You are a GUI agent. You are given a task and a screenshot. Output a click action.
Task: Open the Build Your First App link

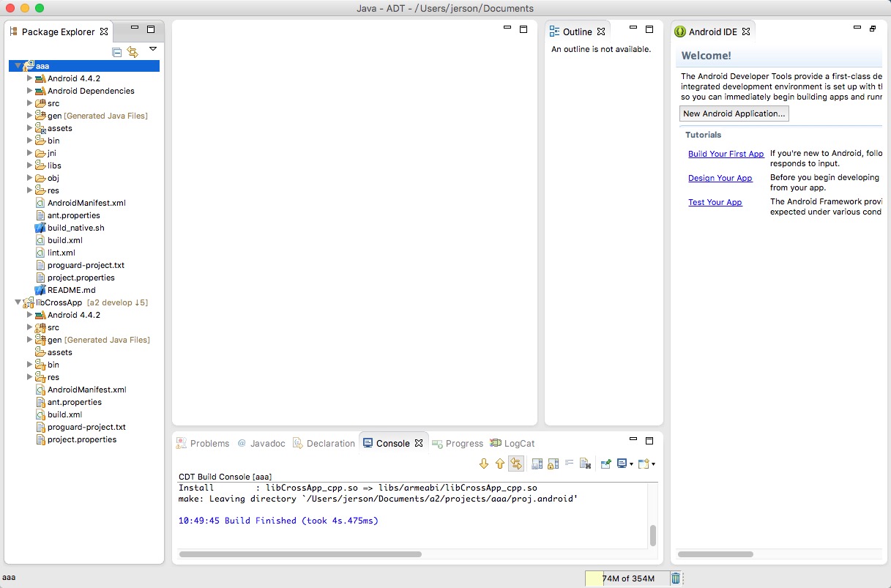coord(726,154)
